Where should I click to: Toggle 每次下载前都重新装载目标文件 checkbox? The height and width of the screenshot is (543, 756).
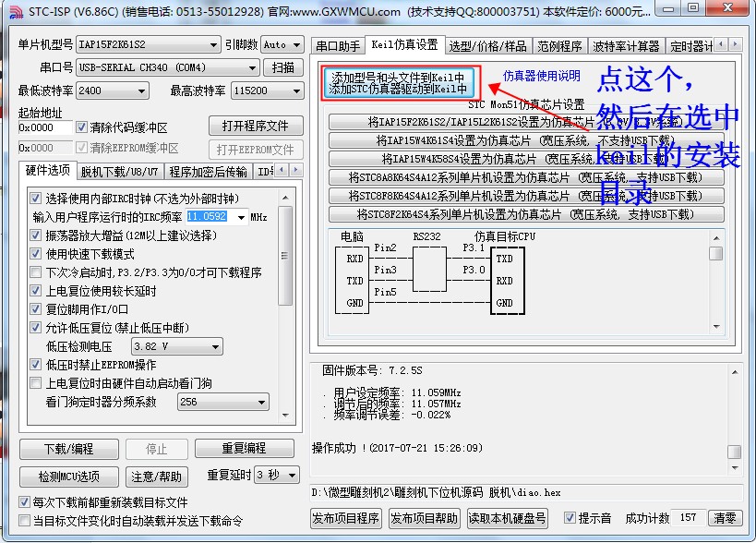click(24, 502)
